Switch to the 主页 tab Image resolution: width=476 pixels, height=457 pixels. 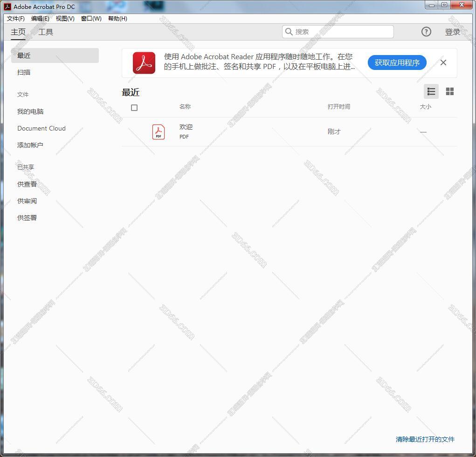click(x=18, y=32)
